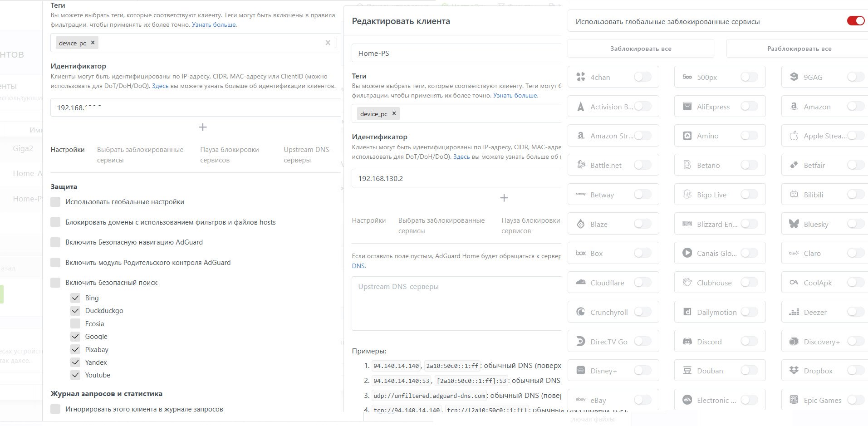Click the Discord service icon
Viewport: 868px width, 426px height.
point(687,342)
